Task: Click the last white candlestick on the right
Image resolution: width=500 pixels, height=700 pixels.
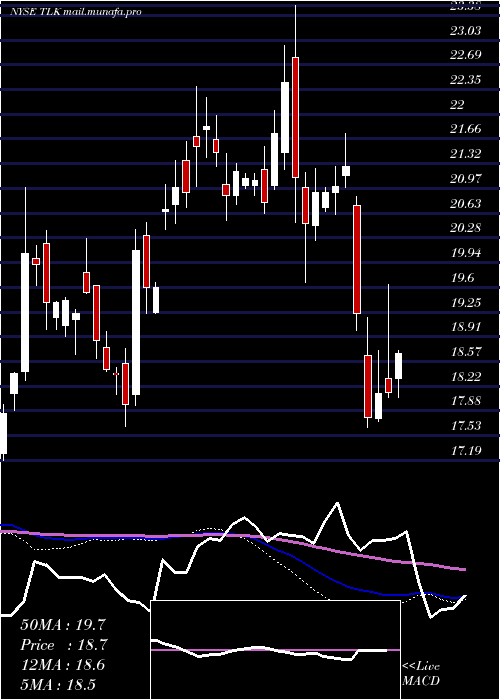Action: pyautogui.click(x=398, y=366)
